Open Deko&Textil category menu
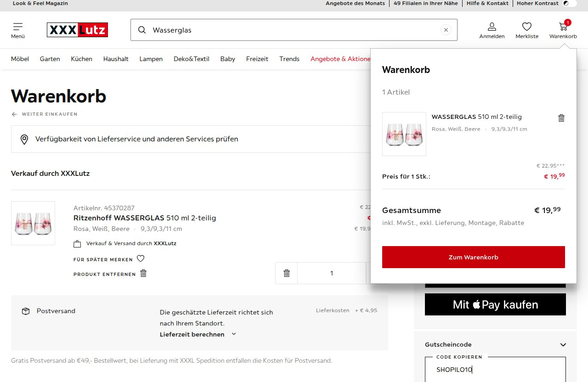588x382 pixels. pyautogui.click(x=192, y=59)
